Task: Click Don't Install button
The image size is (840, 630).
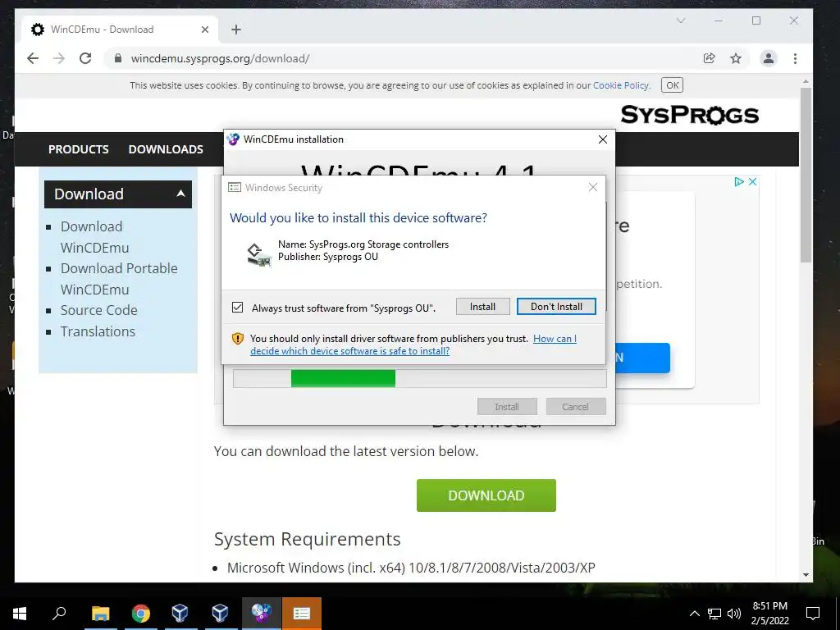Action: [556, 307]
